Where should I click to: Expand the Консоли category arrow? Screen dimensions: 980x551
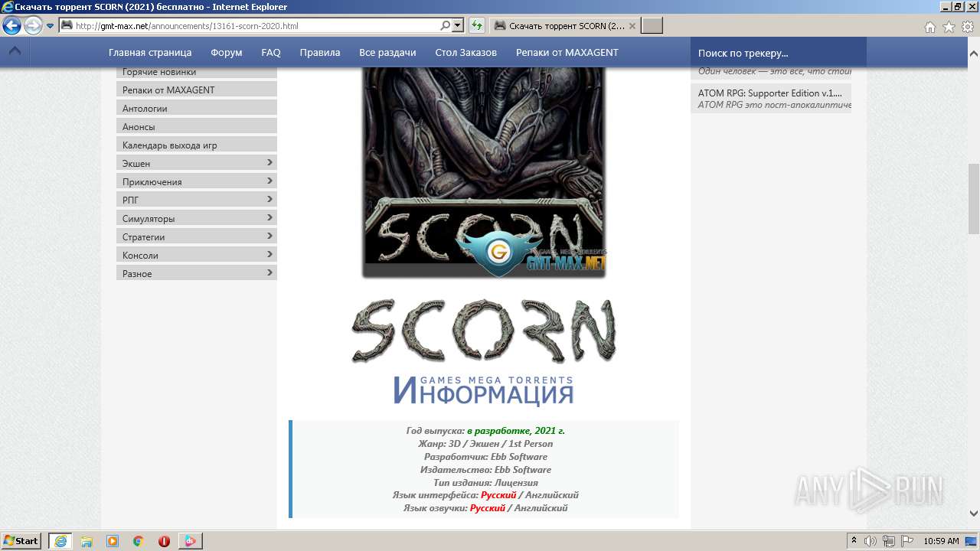pos(269,254)
